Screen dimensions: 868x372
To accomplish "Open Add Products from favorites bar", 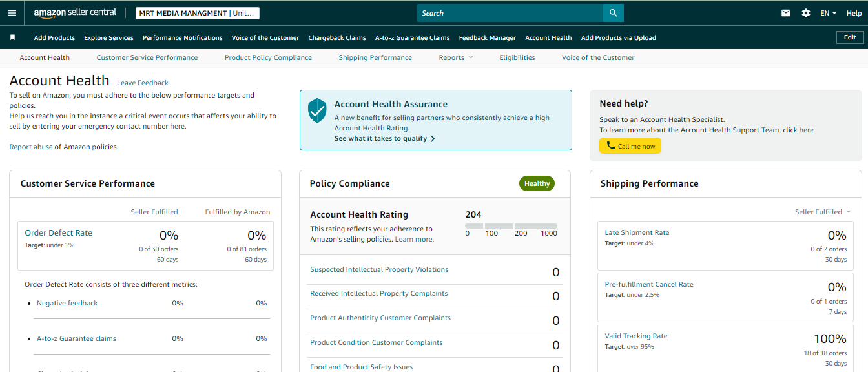I will (54, 37).
